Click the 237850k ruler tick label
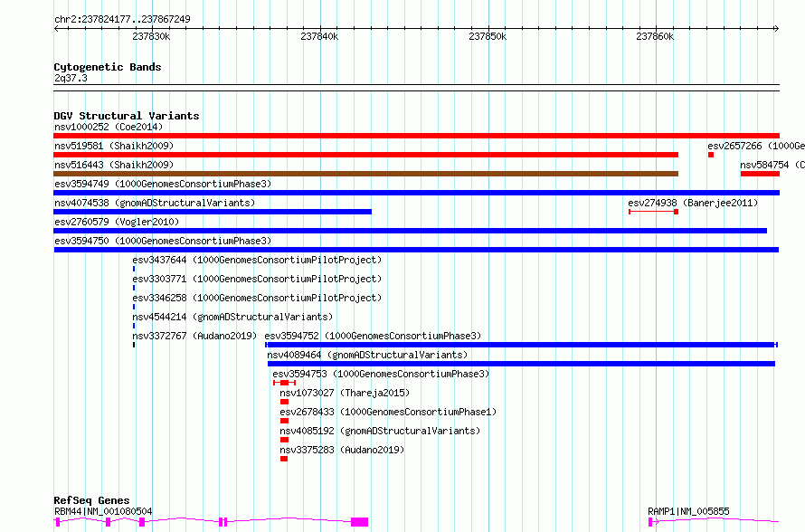805x532 pixels. point(488,36)
